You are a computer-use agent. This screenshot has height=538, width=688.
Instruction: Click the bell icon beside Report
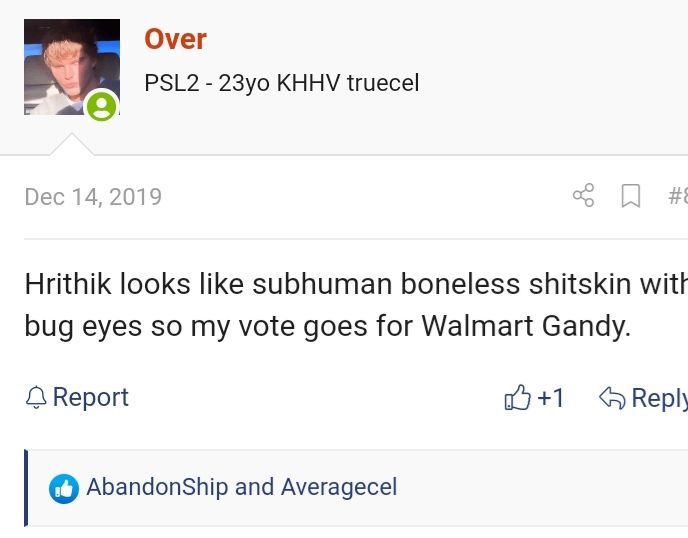click(x=36, y=398)
